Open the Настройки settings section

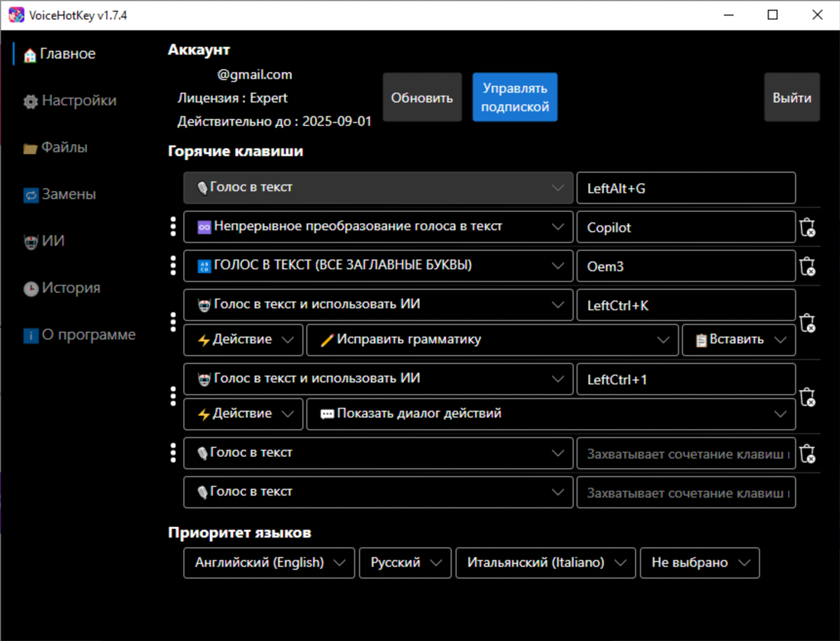pos(69,101)
